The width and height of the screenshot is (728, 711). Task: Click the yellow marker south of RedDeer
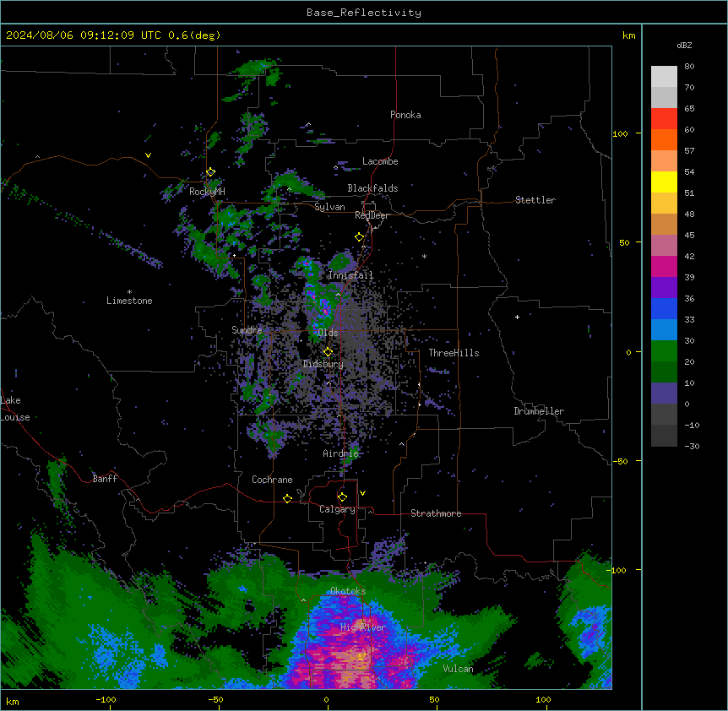click(359, 237)
